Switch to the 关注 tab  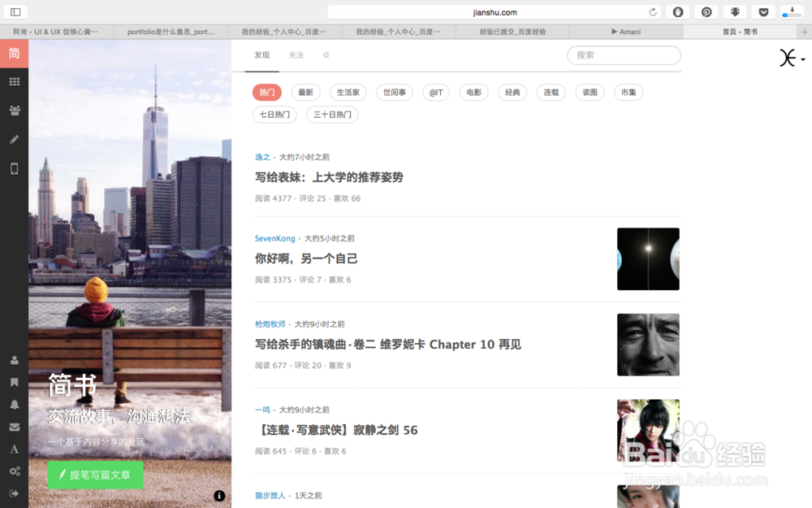click(297, 55)
